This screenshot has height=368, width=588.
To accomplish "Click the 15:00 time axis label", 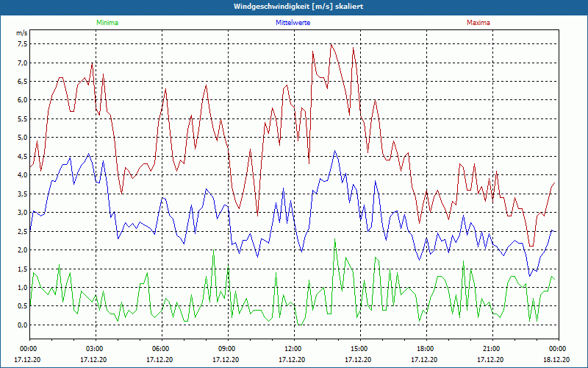I will click(x=360, y=349).
